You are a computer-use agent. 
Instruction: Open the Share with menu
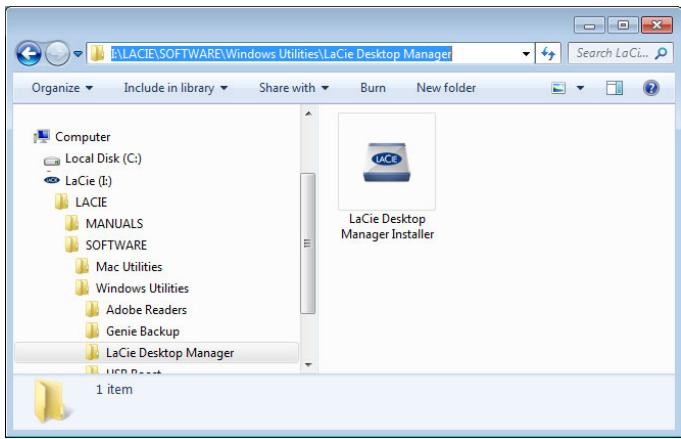(x=294, y=88)
